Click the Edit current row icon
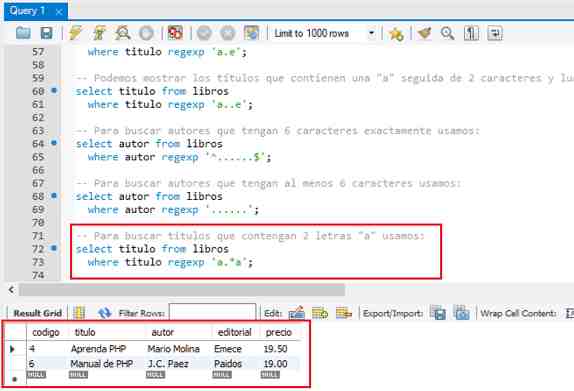The image size is (574, 391). pyautogui.click(x=297, y=313)
